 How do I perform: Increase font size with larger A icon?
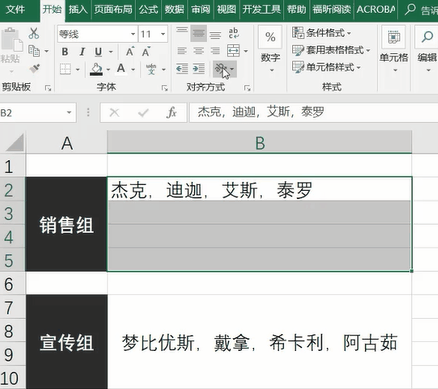(130, 52)
